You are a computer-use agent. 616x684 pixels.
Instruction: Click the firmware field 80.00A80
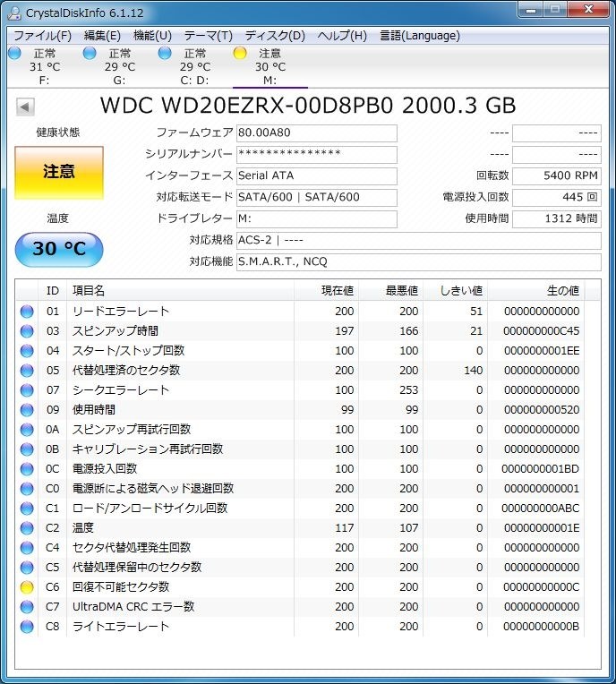[317, 133]
